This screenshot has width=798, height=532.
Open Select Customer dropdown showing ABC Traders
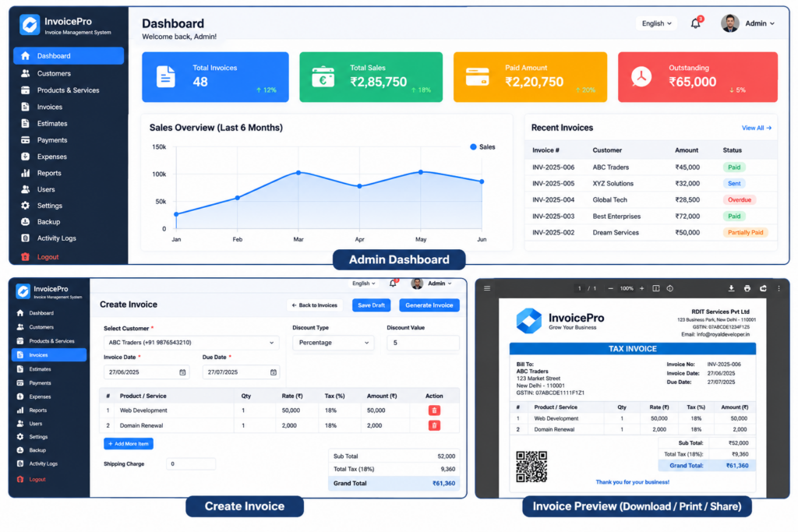coord(191,342)
